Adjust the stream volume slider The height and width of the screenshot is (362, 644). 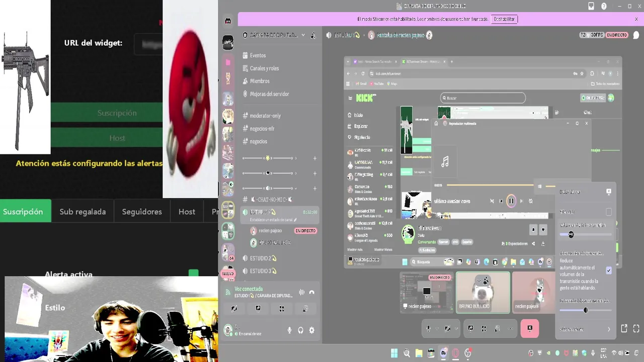point(586,234)
